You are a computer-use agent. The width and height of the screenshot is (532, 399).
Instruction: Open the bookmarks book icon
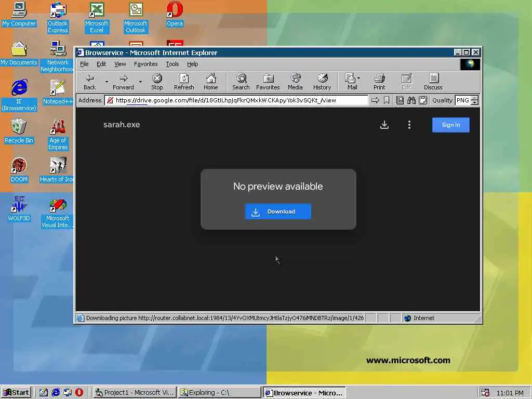click(x=400, y=100)
